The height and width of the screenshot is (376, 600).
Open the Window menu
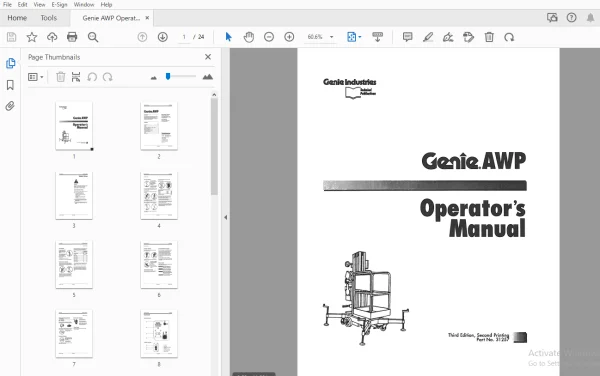84,5
